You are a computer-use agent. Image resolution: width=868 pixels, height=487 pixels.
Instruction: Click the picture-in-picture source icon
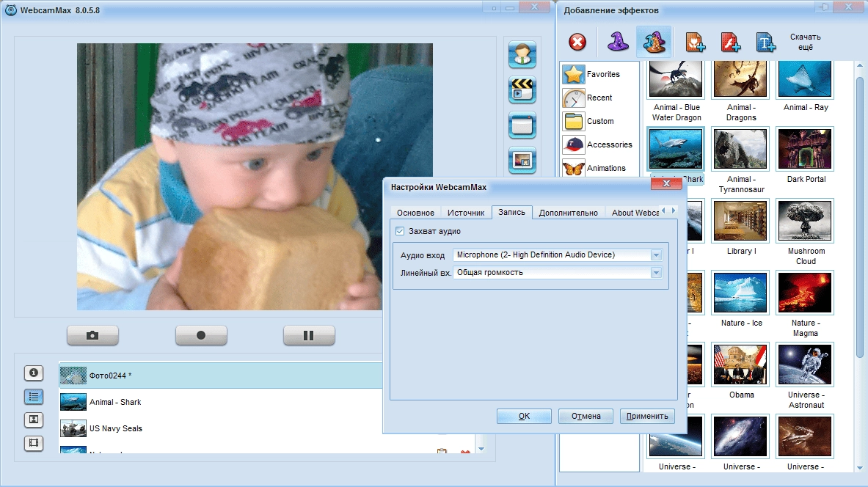[x=522, y=161]
